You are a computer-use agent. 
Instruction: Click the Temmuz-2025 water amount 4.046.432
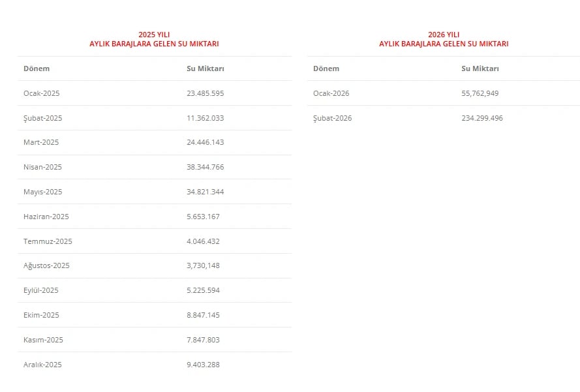tap(203, 241)
